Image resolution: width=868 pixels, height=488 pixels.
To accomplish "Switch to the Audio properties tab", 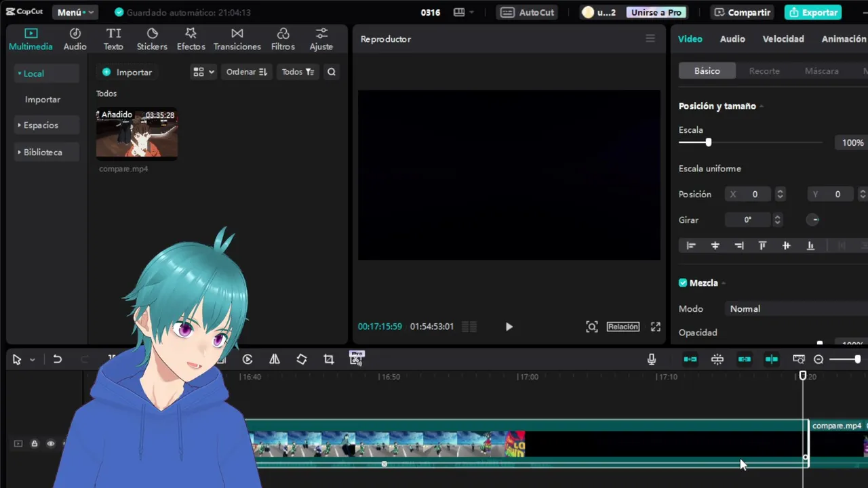I will click(x=732, y=39).
